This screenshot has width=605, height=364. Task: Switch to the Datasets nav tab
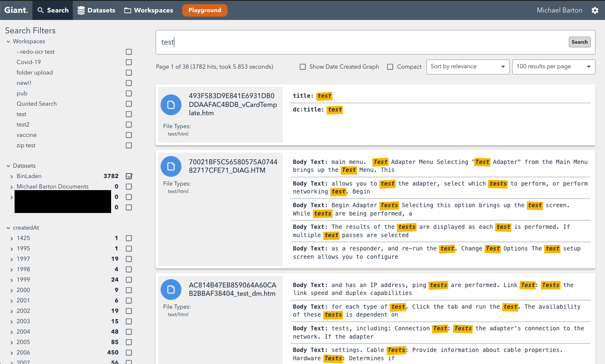96,10
